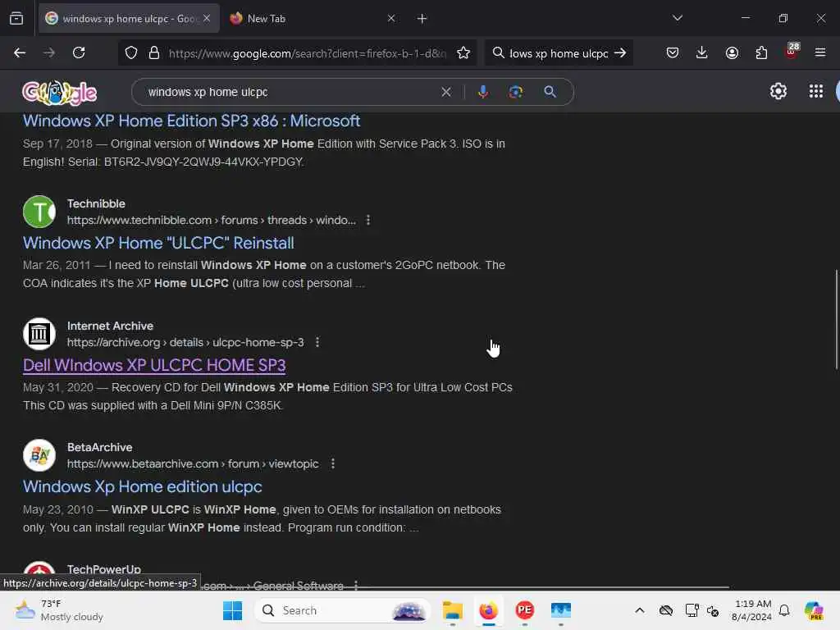Open Windows XP Home Edition SP3 x86 link

coord(191,121)
